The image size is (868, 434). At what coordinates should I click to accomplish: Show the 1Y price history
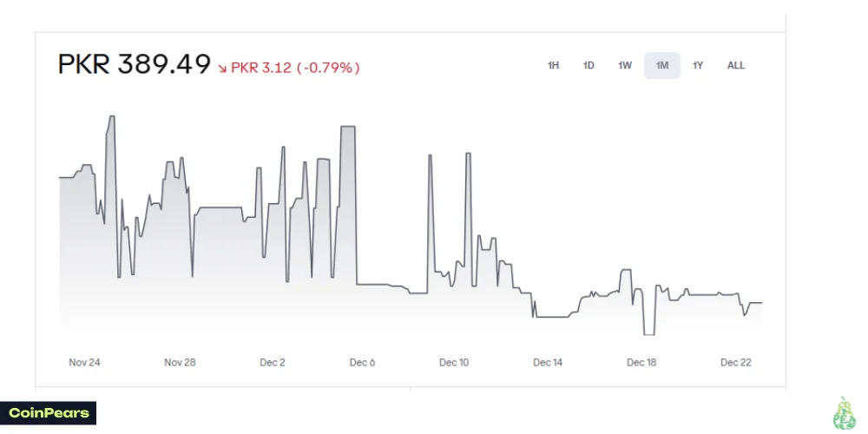click(x=698, y=66)
